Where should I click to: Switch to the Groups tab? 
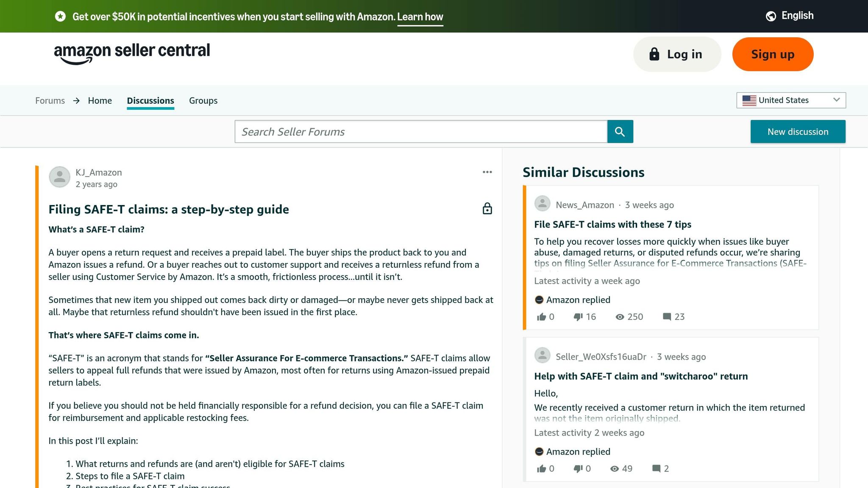coord(203,100)
